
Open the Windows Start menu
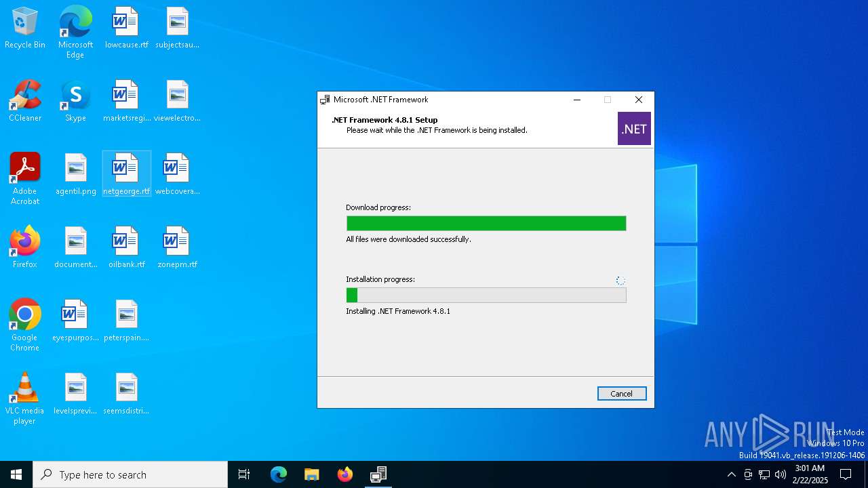[16, 474]
